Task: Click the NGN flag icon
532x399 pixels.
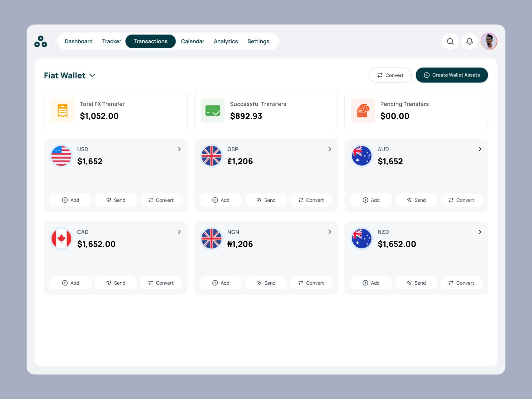Action: pyautogui.click(x=211, y=238)
